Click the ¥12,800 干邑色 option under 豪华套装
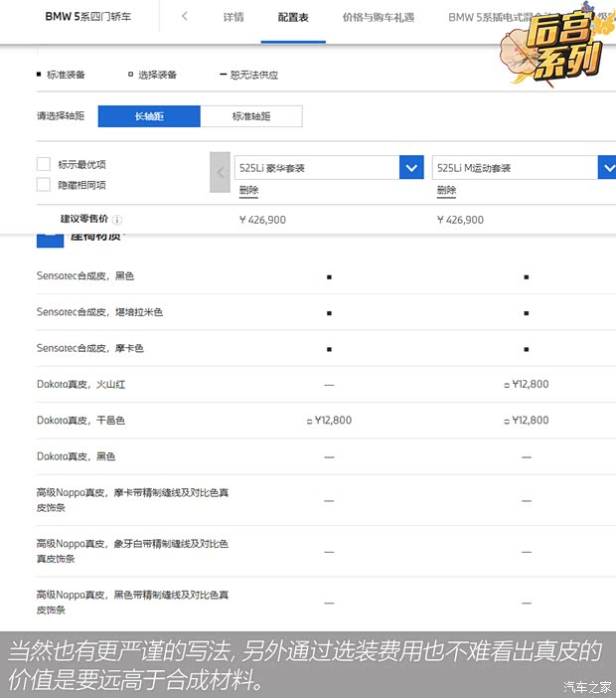Image resolution: width=616 pixels, height=698 pixels. pos(329,421)
